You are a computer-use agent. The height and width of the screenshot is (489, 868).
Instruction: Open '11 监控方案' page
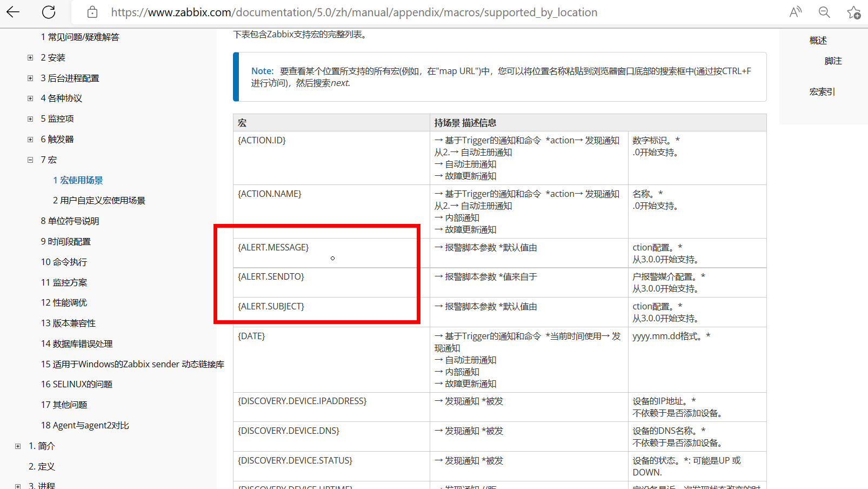click(x=64, y=282)
